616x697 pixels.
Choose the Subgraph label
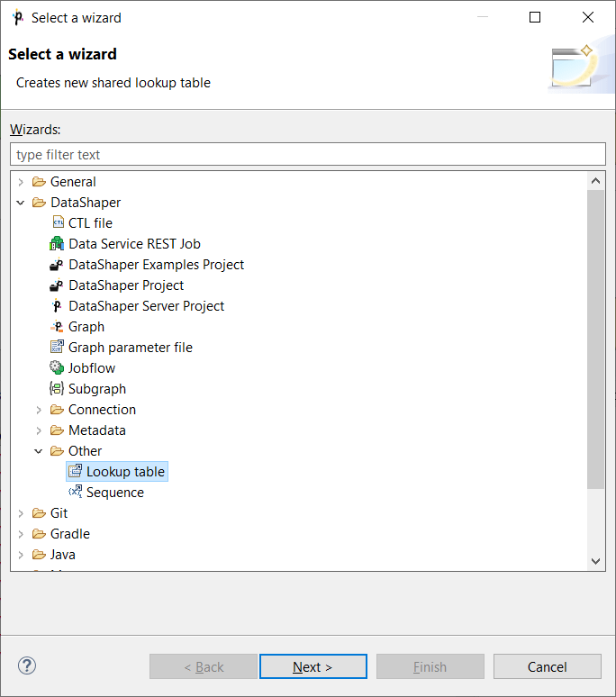pyautogui.click(x=97, y=388)
